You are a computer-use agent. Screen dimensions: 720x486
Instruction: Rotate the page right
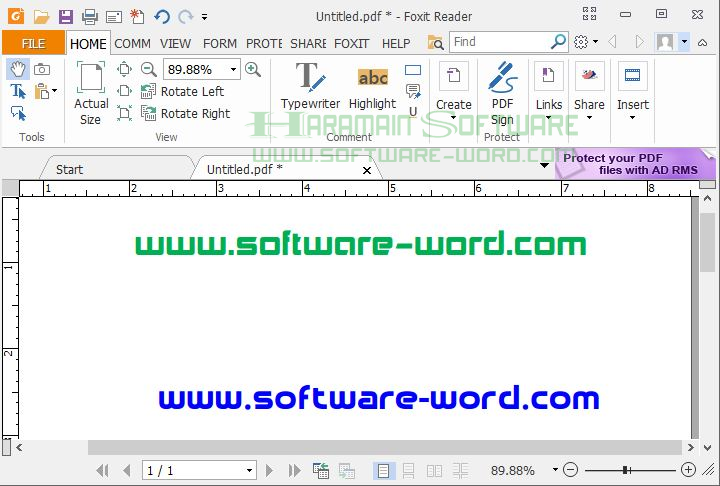click(185, 113)
